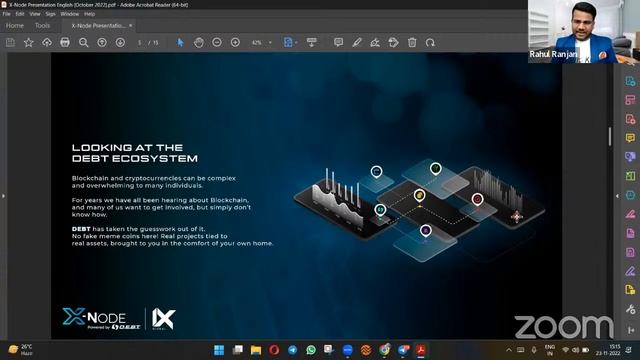Close the X-Node Presentation document tab
This screenshot has width=640, height=360.
131,26
